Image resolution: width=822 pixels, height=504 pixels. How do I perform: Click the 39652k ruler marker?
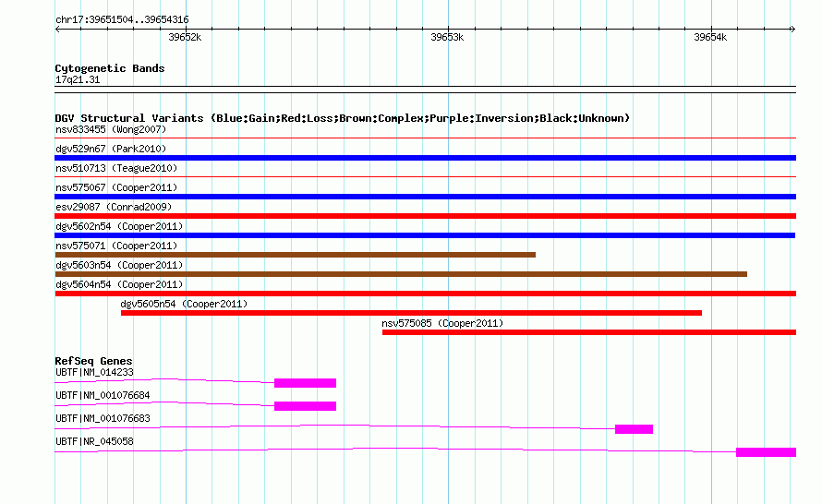[185, 37]
